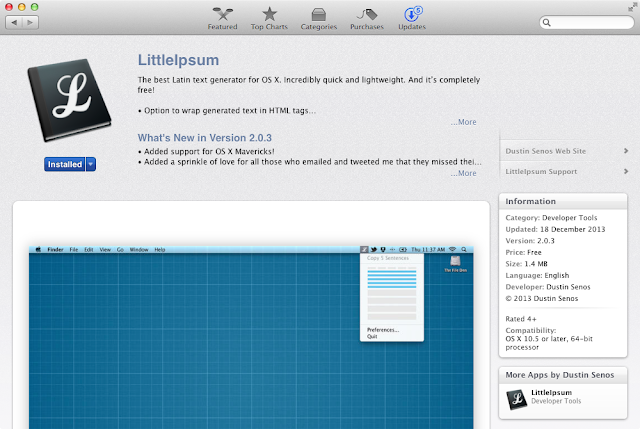Open LittleIpsum Support chevron

626,171
